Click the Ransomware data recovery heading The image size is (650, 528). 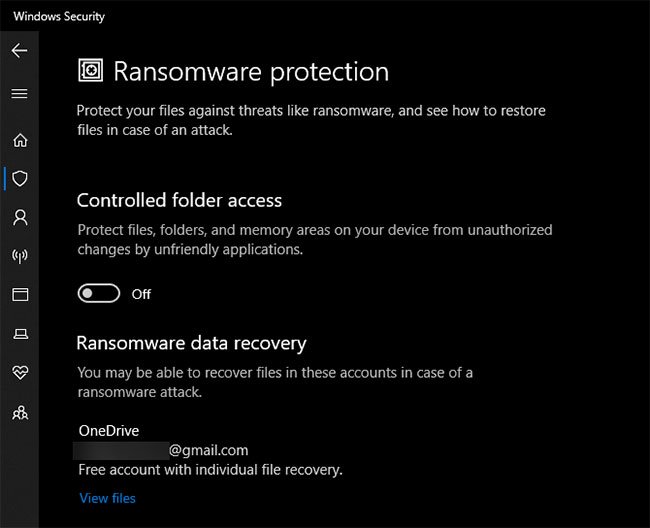(x=192, y=344)
